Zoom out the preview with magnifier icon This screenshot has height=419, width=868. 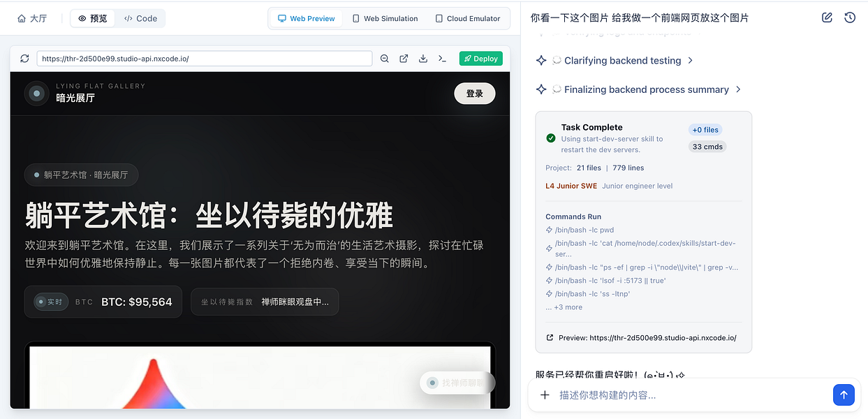pos(385,59)
